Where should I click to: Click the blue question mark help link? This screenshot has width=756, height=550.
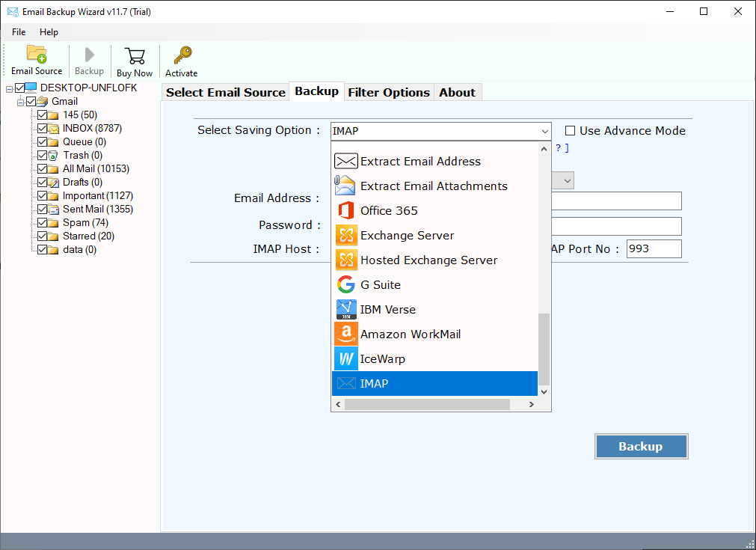point(559,147)
